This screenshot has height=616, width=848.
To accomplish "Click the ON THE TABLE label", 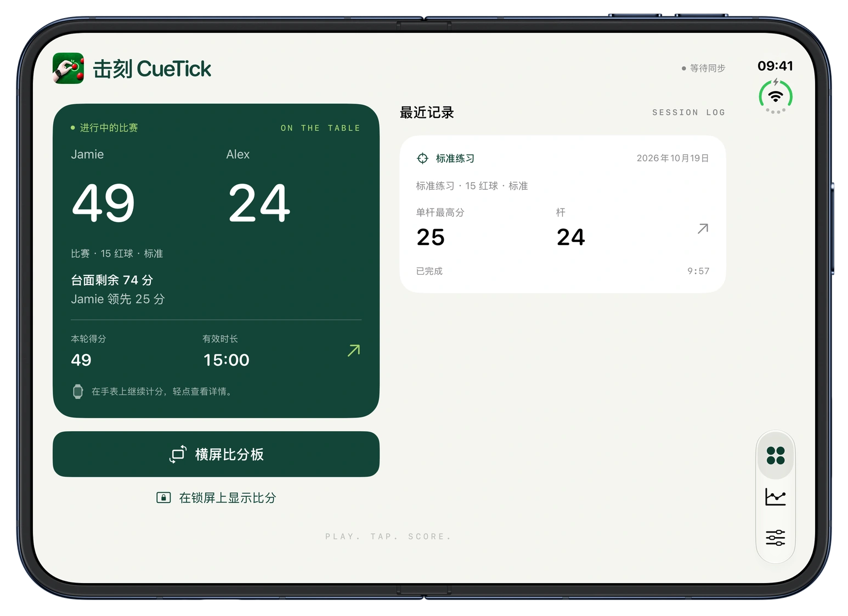I will [x=320, y=128].
